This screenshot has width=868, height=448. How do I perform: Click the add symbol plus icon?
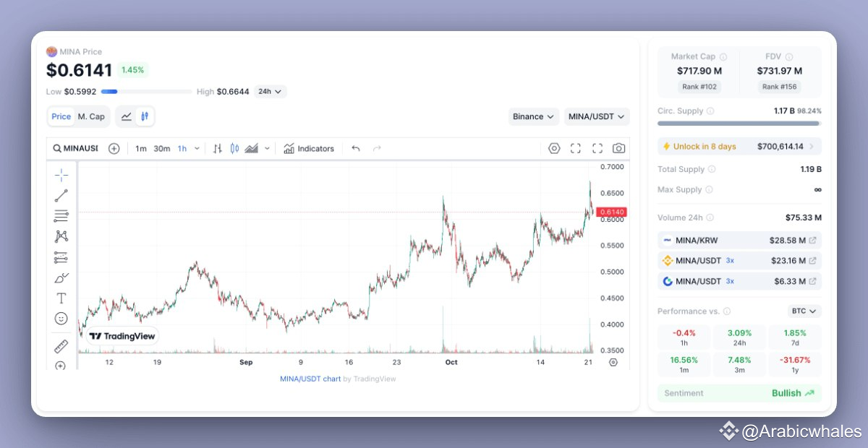click(x=114, y=148)
